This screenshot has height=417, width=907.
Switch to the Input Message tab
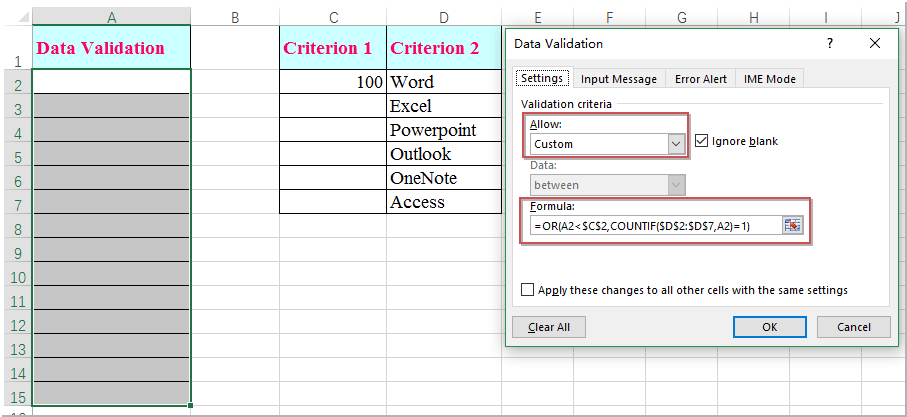point(619,79)
